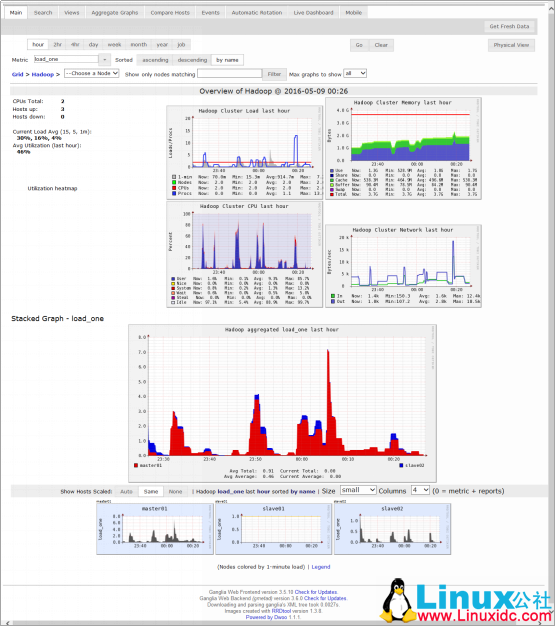Click the Stacked Graph - load_one heading
This screenshot has height=626, width=556.
[x=57, y=319]
